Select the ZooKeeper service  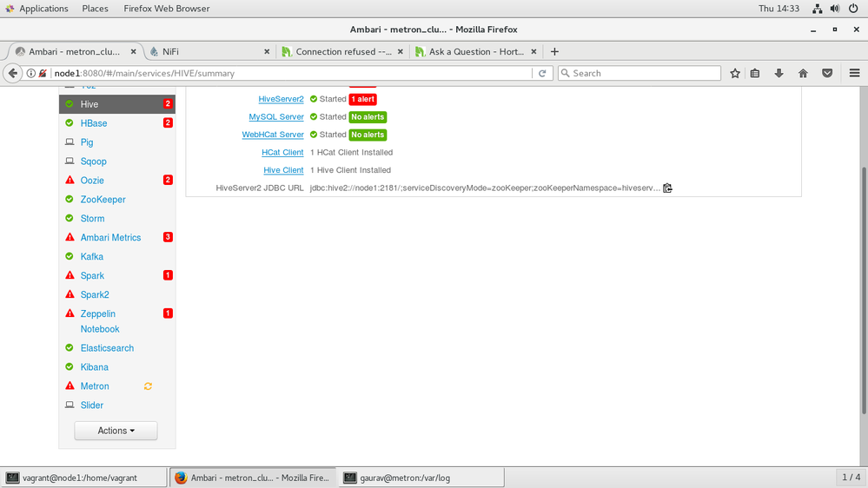pos(103,199)
